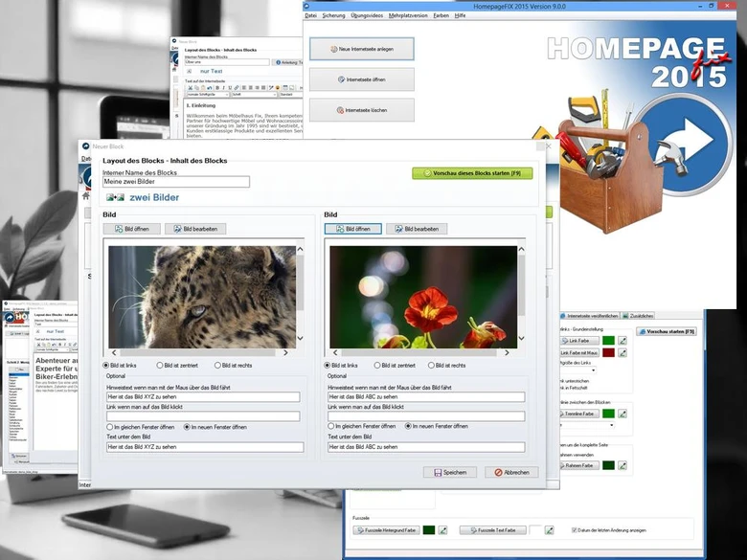Click eyedropper icon next to Rahmen Farbe
This screenshot has width=747, height=560.
point(622,465)
